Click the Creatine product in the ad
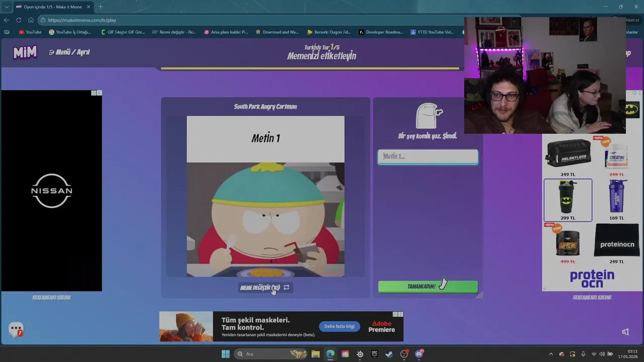The image size is (644, 362). pos(617,157)
